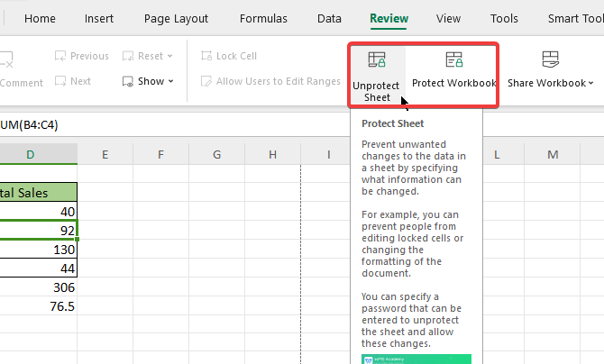Click the Lock Cell icon
604x364 pixels.
(206, 56)
